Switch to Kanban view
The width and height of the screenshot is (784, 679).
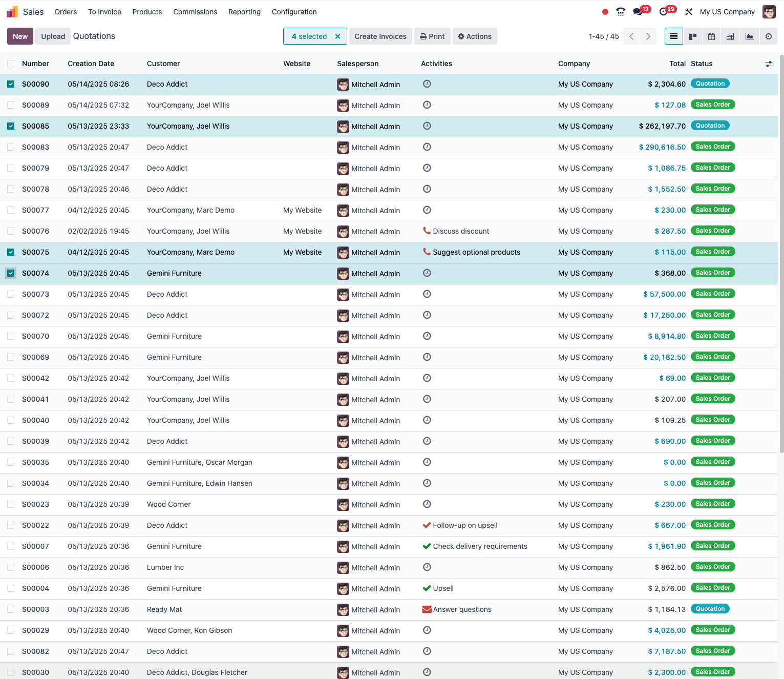point(693,36)
